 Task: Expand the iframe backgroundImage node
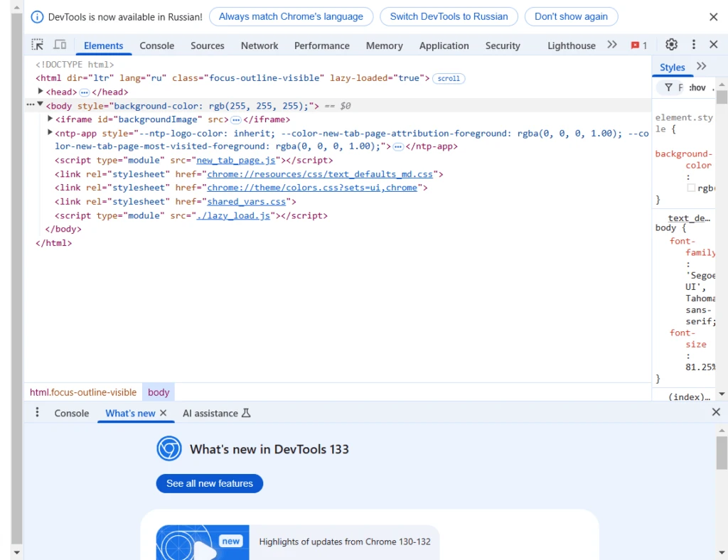tap(50, 119)
